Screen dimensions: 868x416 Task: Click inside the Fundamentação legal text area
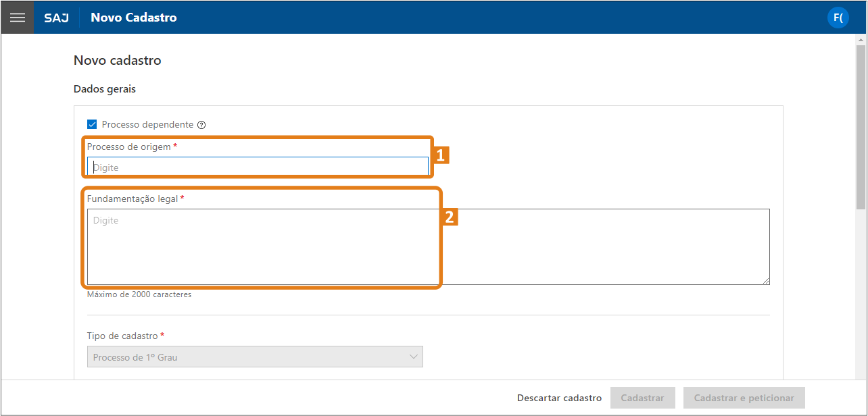pyautogui.click(x=428, y=246)
